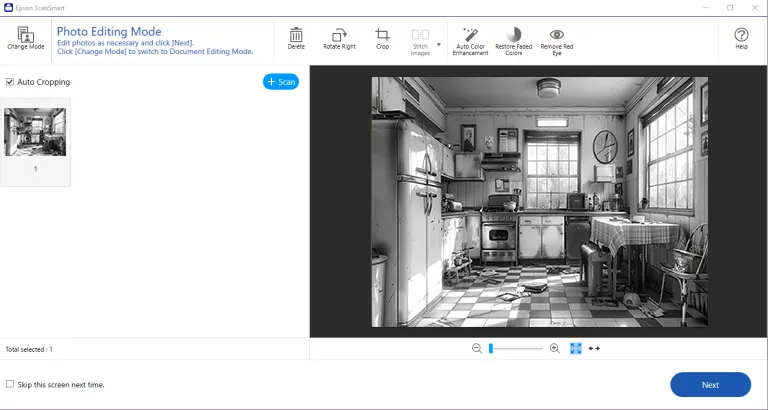Click the zoom in magnifier icon

[x=554, y=348]
